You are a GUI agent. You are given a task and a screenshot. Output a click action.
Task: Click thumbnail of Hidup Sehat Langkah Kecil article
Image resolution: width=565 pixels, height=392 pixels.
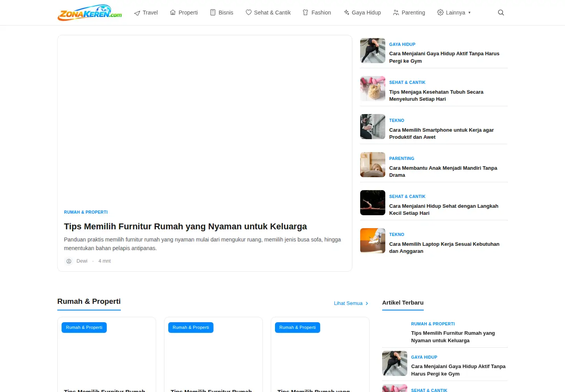click(x=373, y=203)
